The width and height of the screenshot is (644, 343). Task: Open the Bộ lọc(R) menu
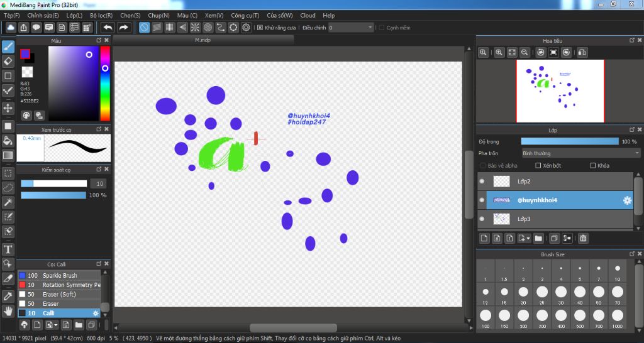click(x=101, y=15)
